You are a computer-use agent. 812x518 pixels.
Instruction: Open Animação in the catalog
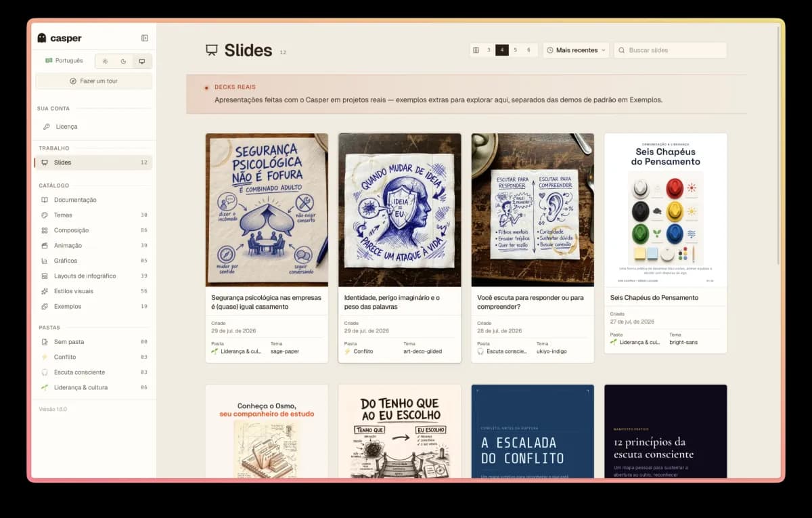tap(93, 246)
